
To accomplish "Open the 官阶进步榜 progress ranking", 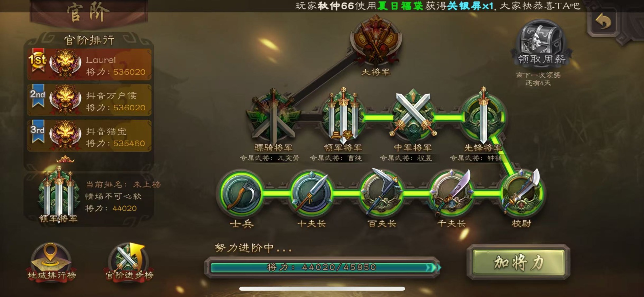I will [x=129, y=261].
